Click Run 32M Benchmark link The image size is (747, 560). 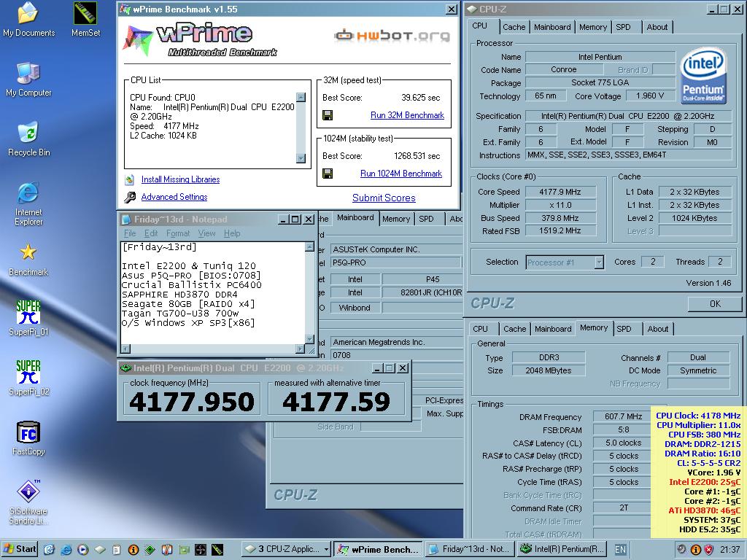(x=407, y=115)
